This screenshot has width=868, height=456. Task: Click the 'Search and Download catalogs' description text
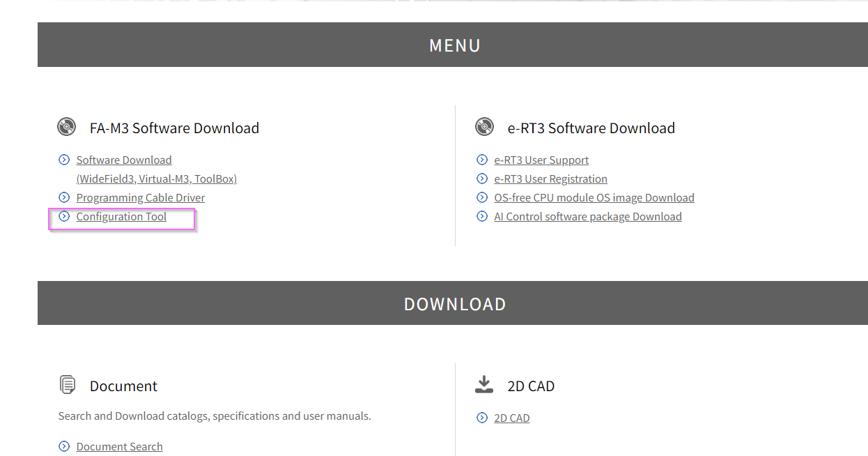pyautogui.click(x=215, y=416)
